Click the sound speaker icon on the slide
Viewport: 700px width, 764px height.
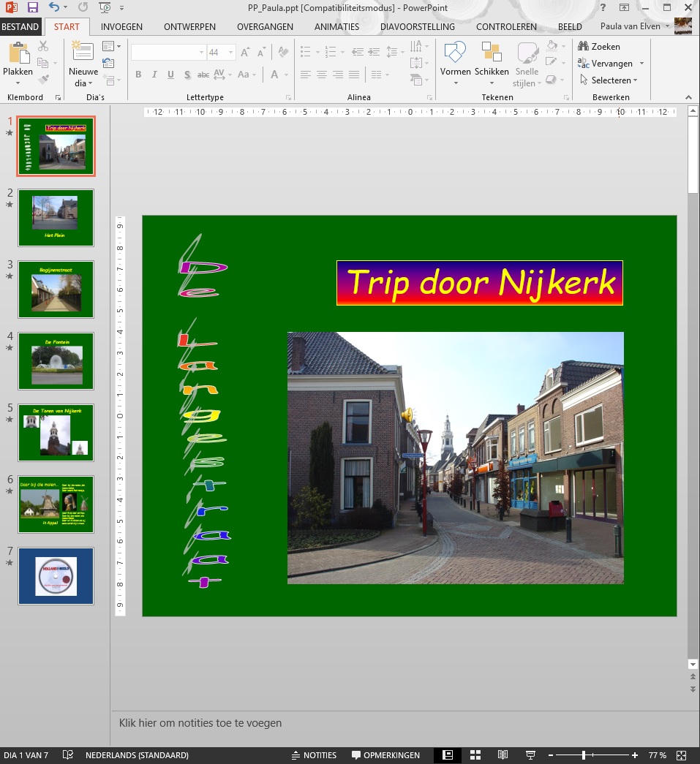pos(407,415)
